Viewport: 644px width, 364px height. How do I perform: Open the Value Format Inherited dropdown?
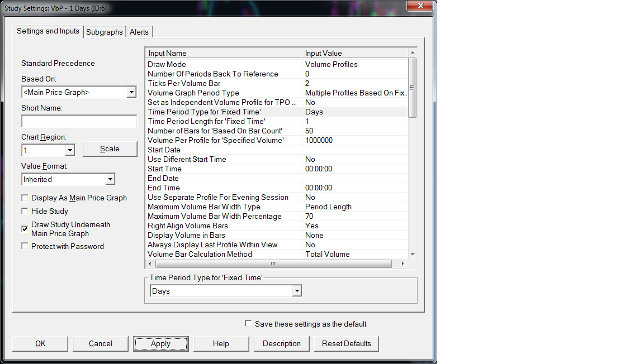click(x=110, y=179)
